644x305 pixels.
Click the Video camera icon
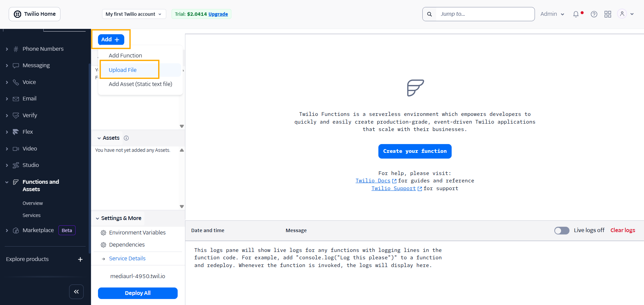[x=16, y=149]
